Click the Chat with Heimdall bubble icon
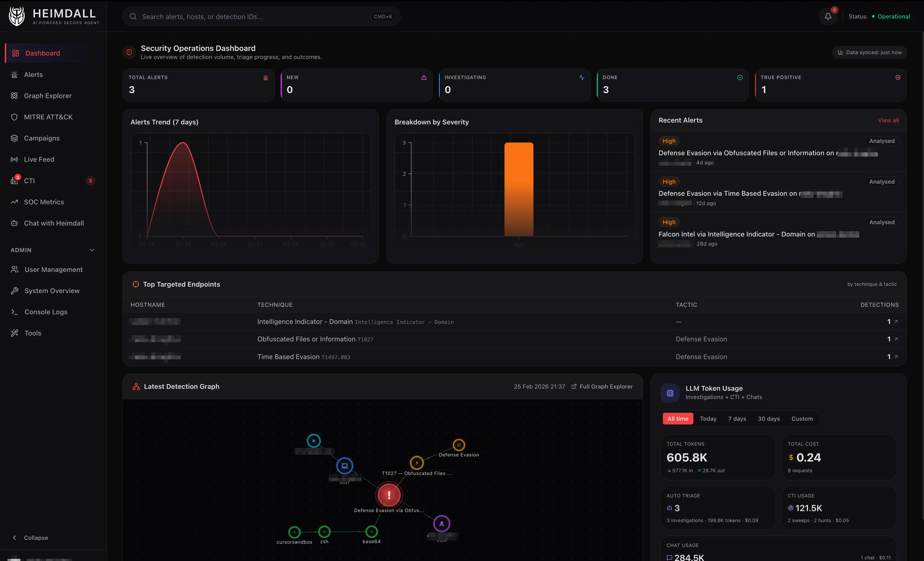924x561 pixels. [x=14, y=223]
